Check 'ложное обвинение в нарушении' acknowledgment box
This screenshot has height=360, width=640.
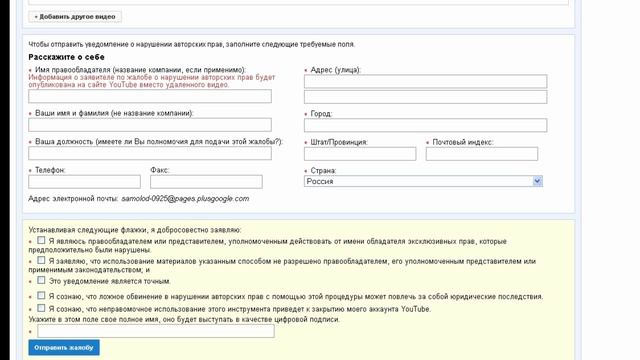click(x=41, y=296)
